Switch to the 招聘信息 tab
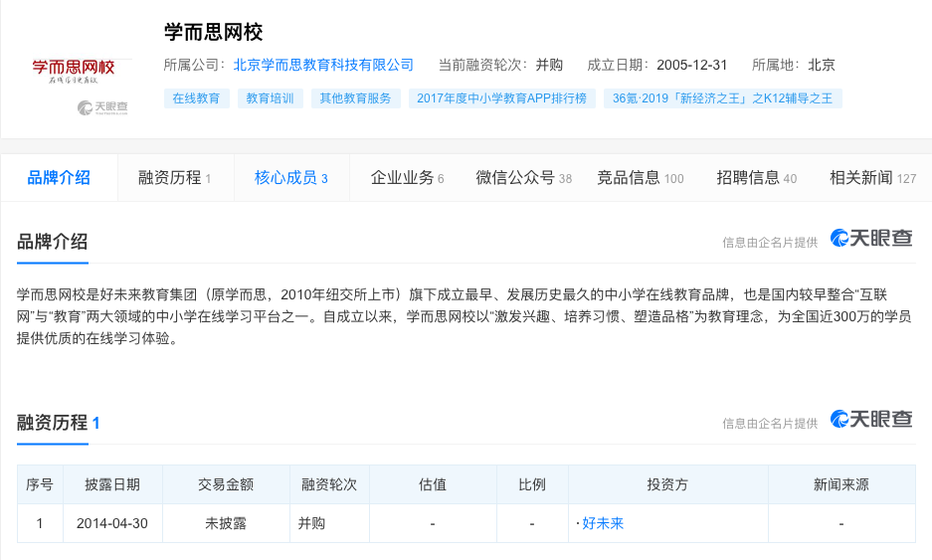Image resolution: width=932 pixels, height=560 pixels. click(757, 178)
